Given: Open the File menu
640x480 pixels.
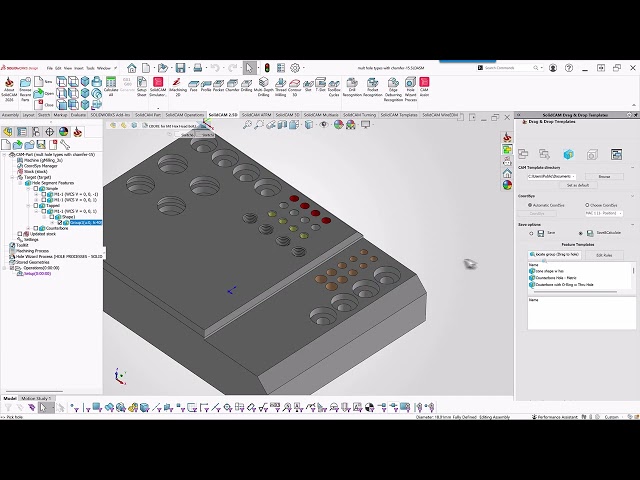Looking at the screenshot, I should tap(49, 68).
